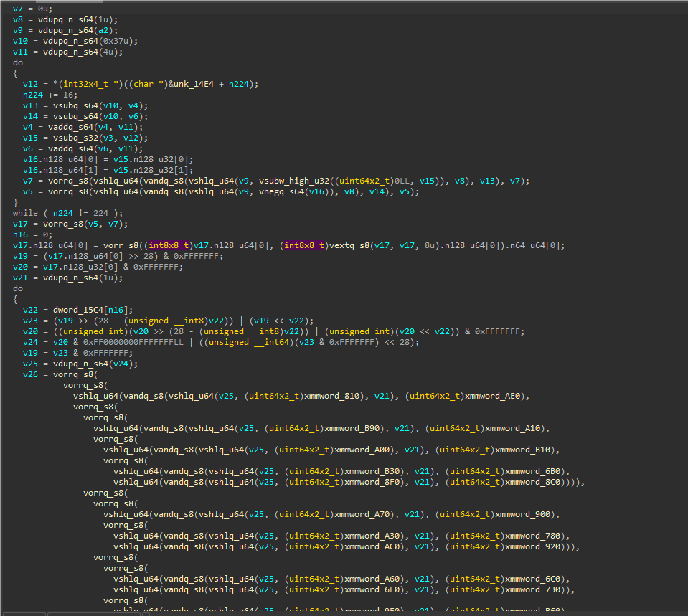Jump to the 'xmmword_810' reference
Screen dimensions: 688x616
[x=331, y=396]
